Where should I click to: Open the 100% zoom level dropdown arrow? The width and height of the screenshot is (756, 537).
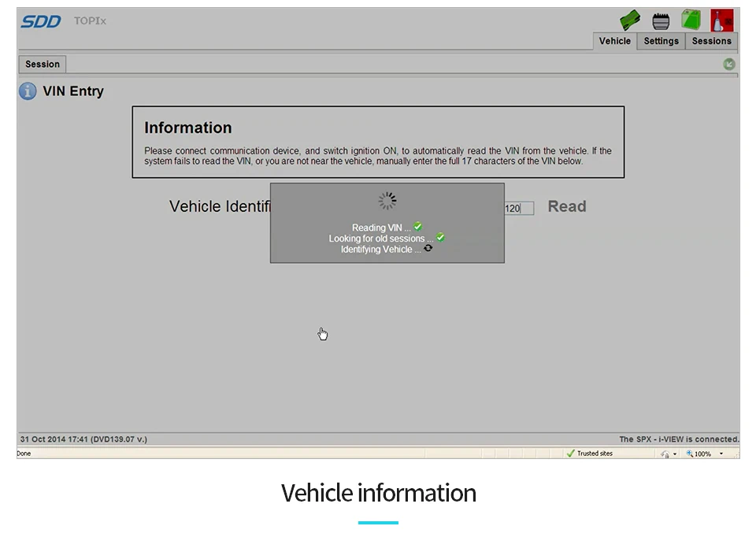(x=721, y=454)
